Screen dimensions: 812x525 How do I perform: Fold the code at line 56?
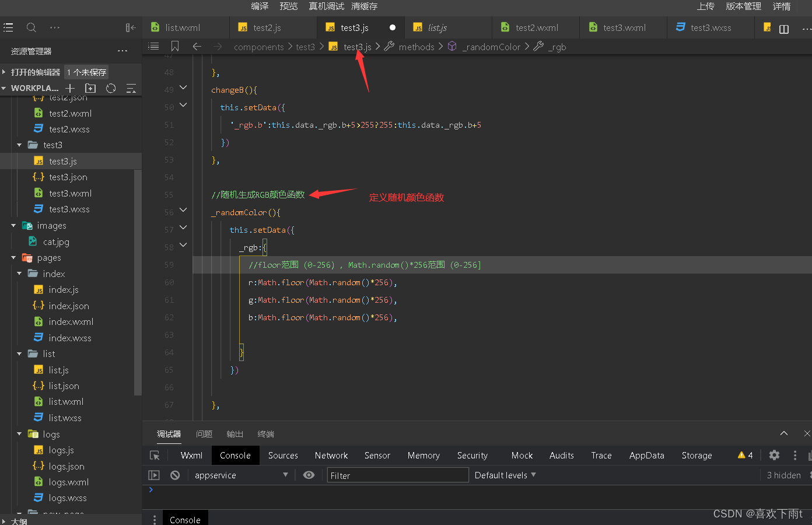tap(183, 210)
